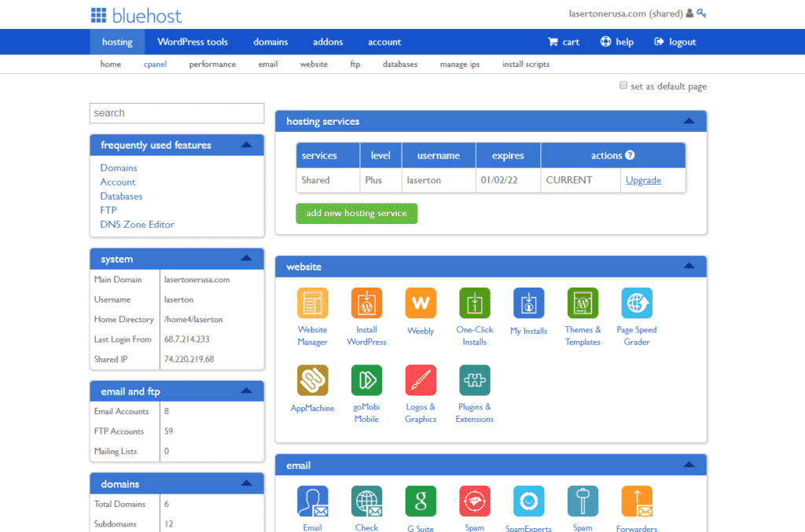Focus the search input field

click(x=177, y=113)
